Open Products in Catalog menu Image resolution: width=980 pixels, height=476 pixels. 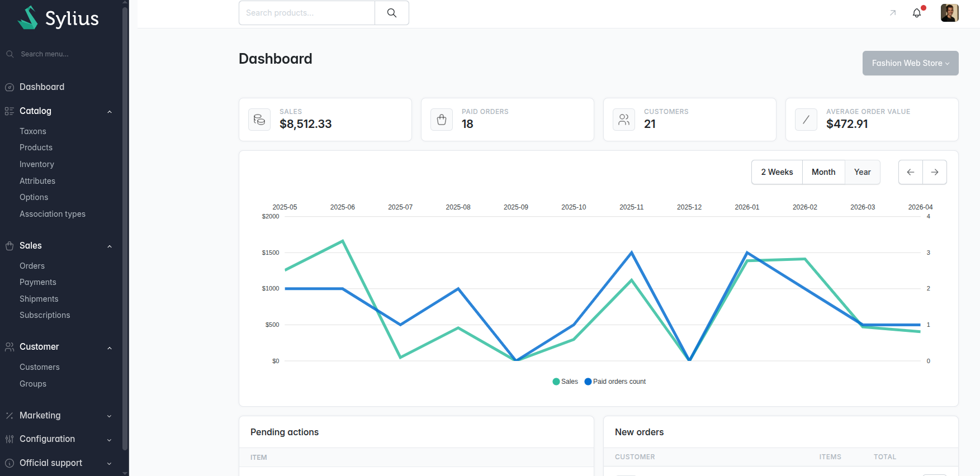tap(36, 147)
